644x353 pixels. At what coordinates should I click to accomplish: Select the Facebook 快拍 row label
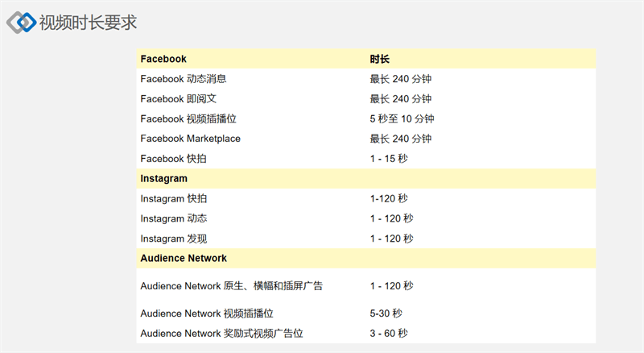(x=173, y=159)
